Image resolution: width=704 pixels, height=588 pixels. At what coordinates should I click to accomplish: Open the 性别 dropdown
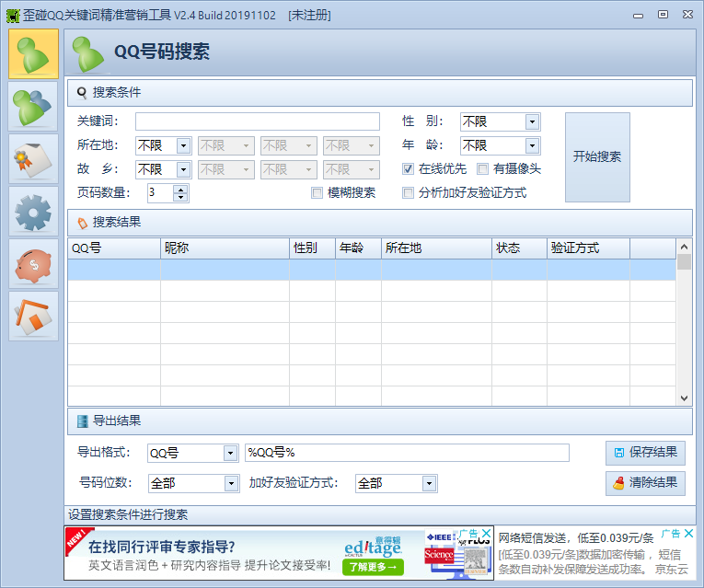(x=532, y=121)
